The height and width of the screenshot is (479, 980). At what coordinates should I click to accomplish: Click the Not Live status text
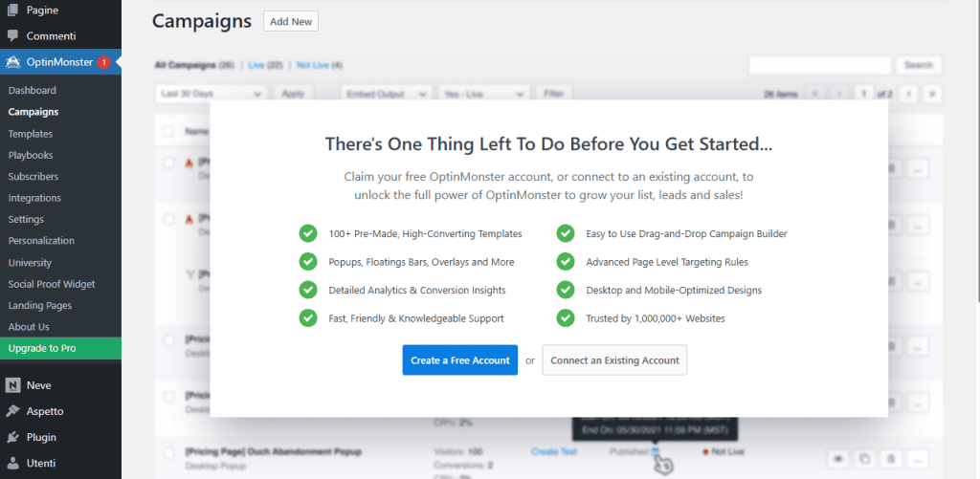[x=727, y=451]
